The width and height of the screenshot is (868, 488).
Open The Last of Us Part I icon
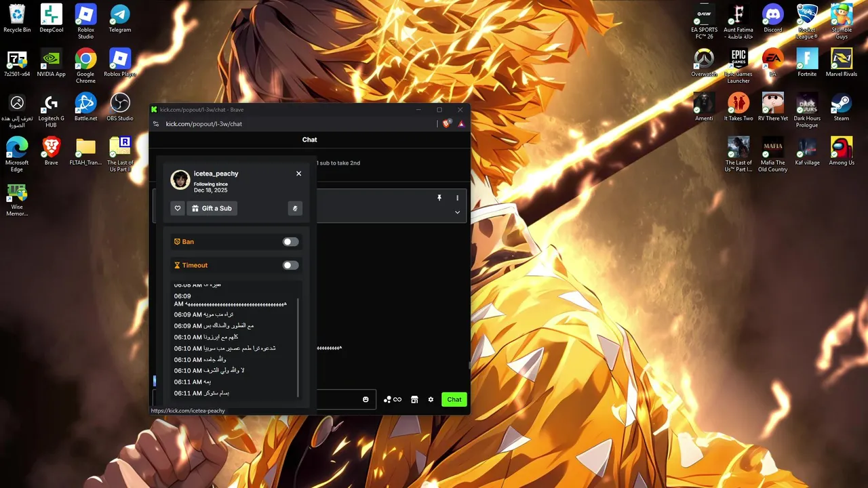click(x=738, y=155)
